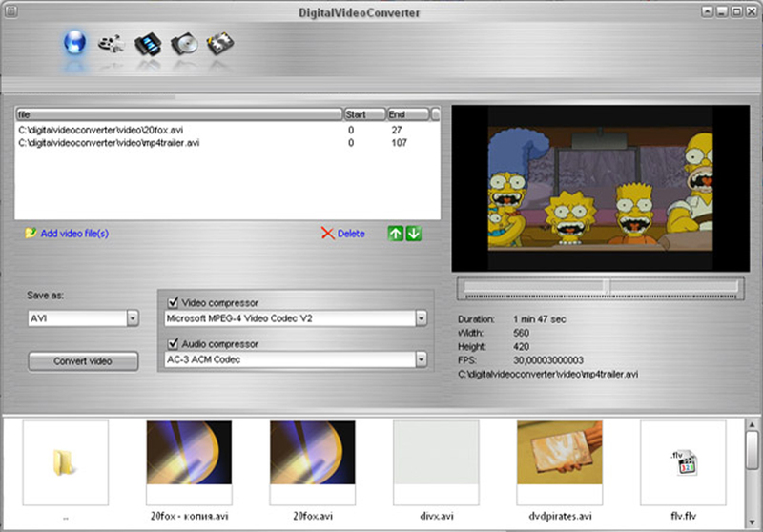
Task: Click the End column header
Action: pyautogui.click(x=408, y=114)
